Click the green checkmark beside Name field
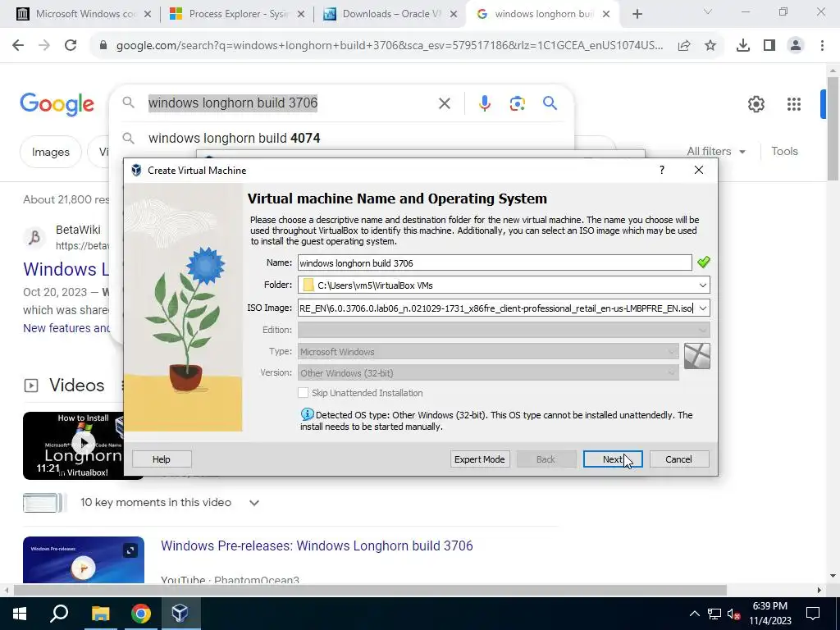 click(703, 262)
